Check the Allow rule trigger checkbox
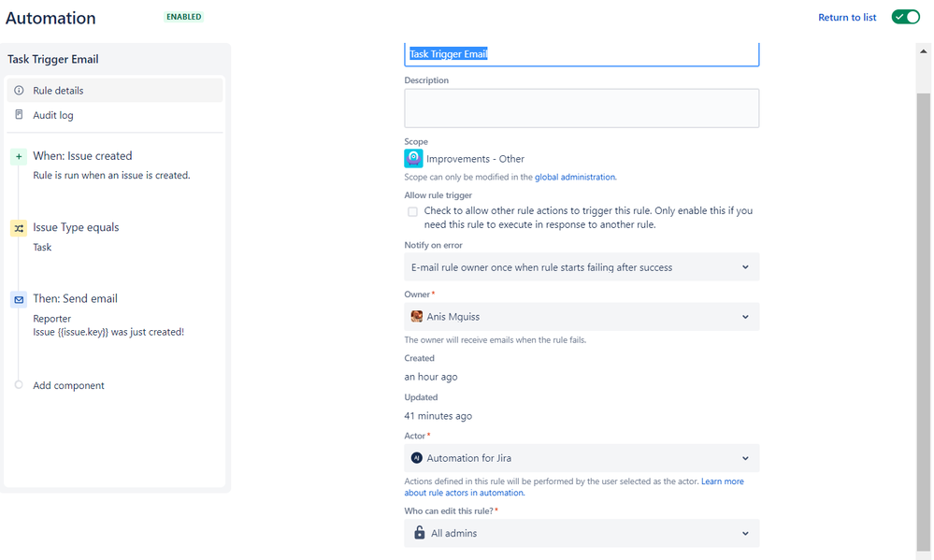Screen dimensions: 934x560 pyautogui.click(x=412, y=211)
